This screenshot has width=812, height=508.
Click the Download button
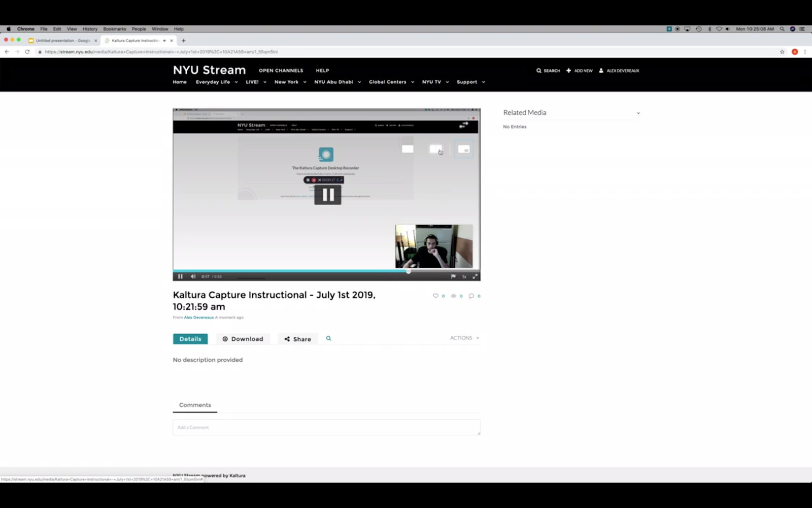pos(243,339)
